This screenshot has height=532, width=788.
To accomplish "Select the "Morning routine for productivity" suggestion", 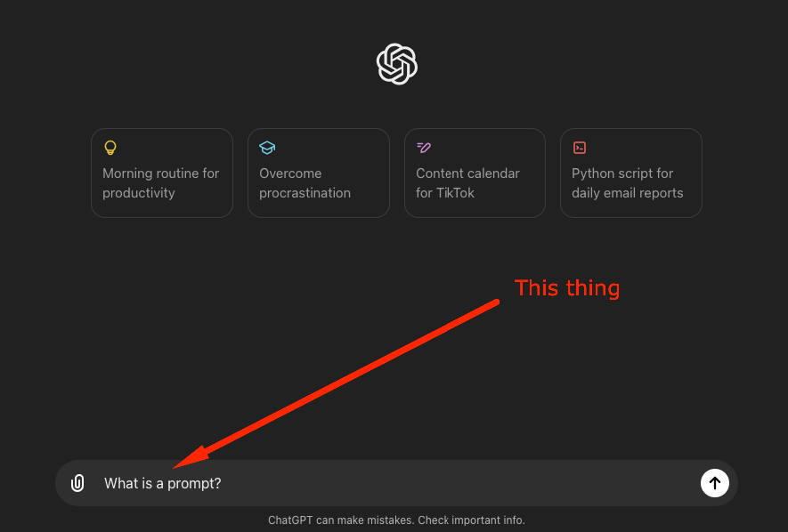I will pyautogui.click(x=162, y=182).
